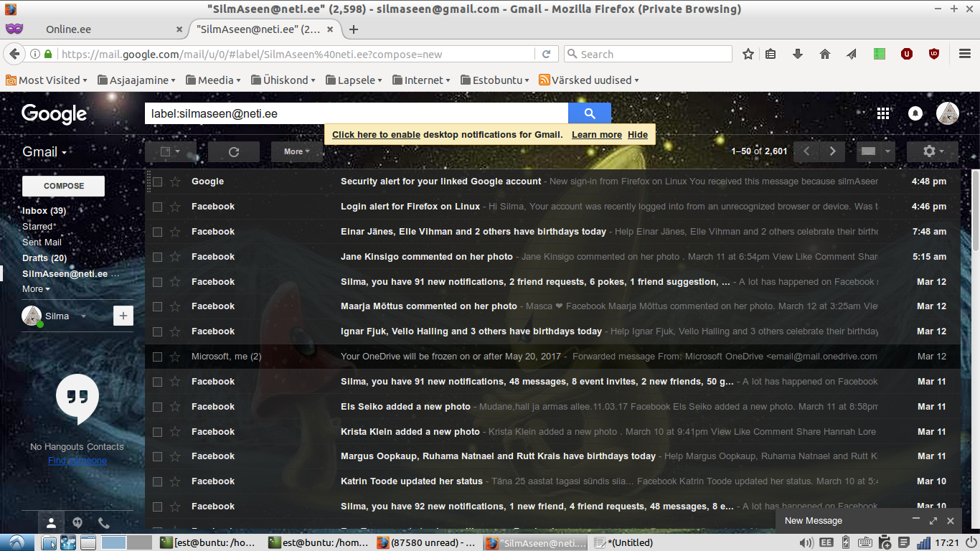Open the Most Visited bookmarks folder
This screenshot has height=551, width=980.
click(x=47, y=80)
